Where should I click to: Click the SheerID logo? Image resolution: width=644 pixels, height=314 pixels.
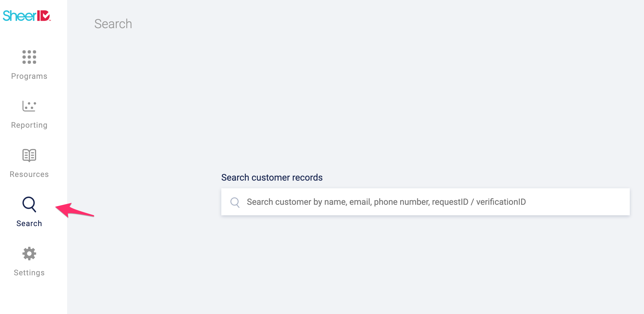pyautogui.click(x=27, y=16)
